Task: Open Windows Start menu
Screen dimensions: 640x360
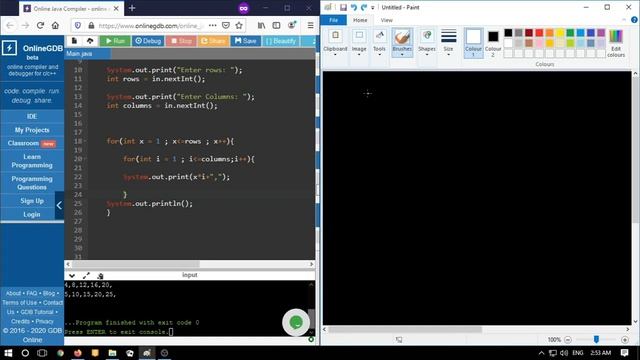Action: tap(8, 353)
